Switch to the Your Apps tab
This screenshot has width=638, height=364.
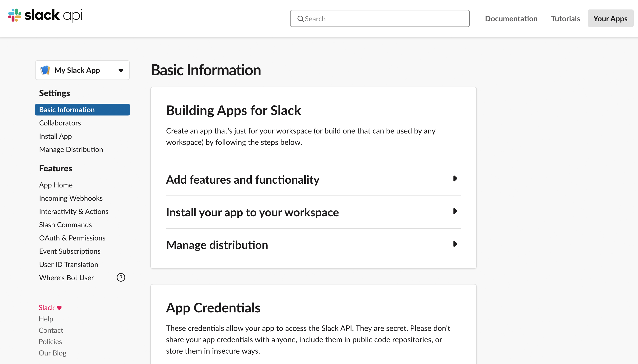click(611, 18)
